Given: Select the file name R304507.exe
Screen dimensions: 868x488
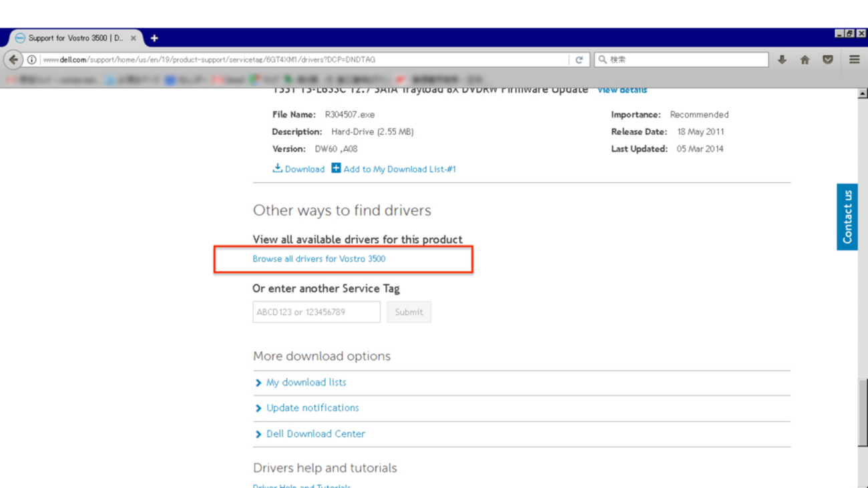Looking at the screenshot, I should pyautogui.click(x=350, y=115).
